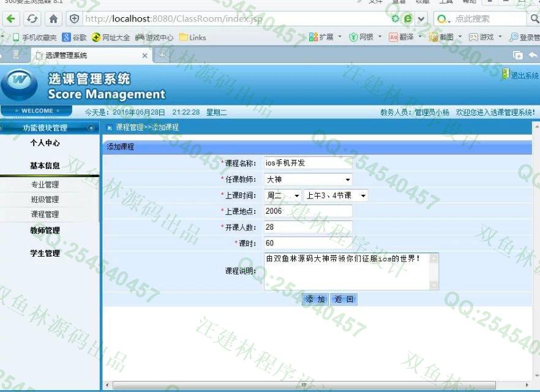Click the 添加 submit button

click(x=315, y=300)
